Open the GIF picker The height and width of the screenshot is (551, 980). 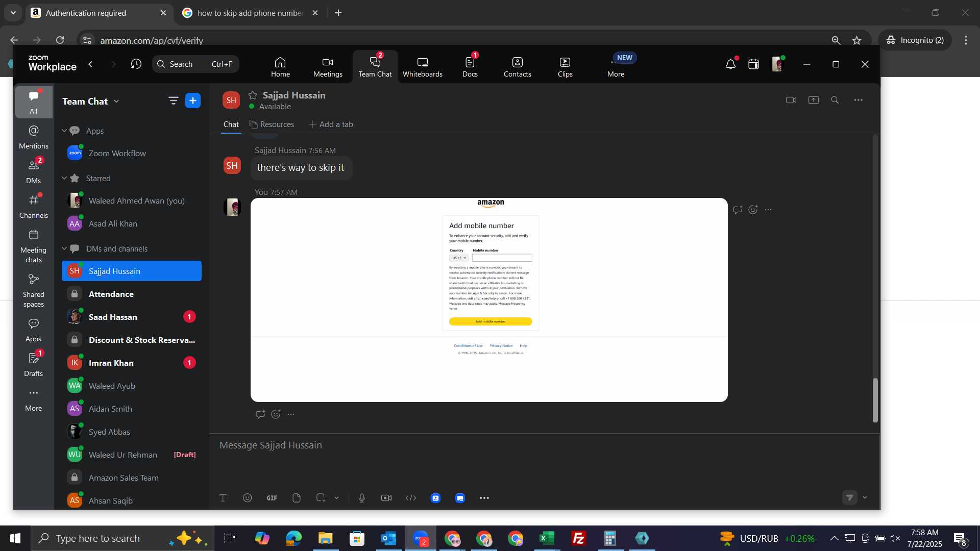point(272,498)
